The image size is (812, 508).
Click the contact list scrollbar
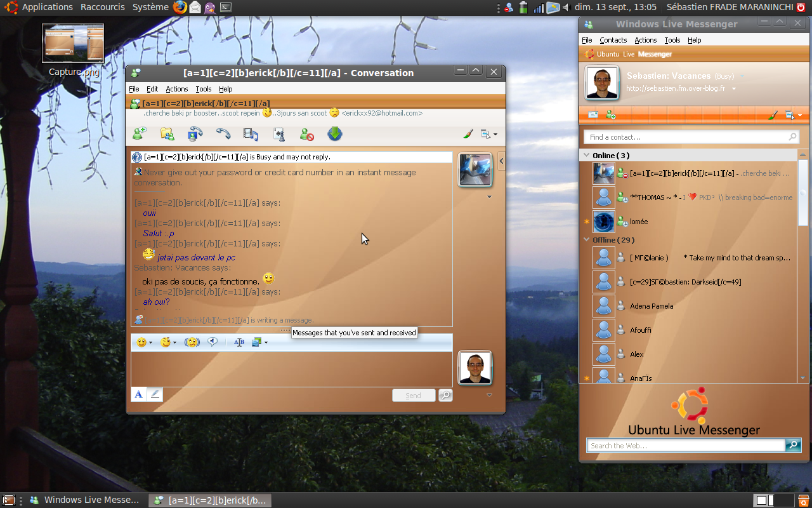pyautogui.click(x=802, y=193)
